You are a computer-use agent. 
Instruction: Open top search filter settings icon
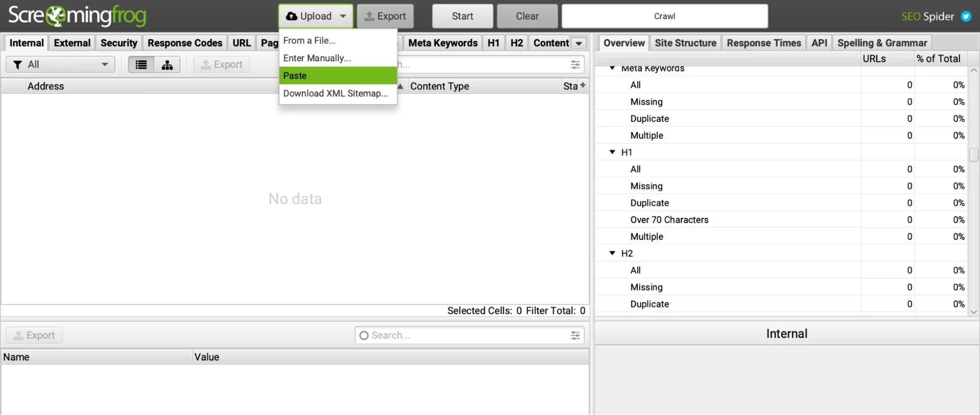point(575,65)
